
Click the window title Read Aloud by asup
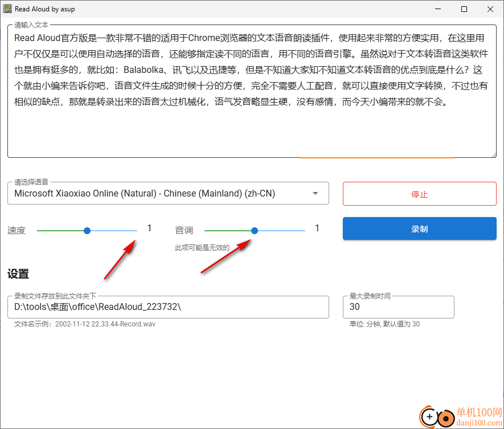point(44,9)
